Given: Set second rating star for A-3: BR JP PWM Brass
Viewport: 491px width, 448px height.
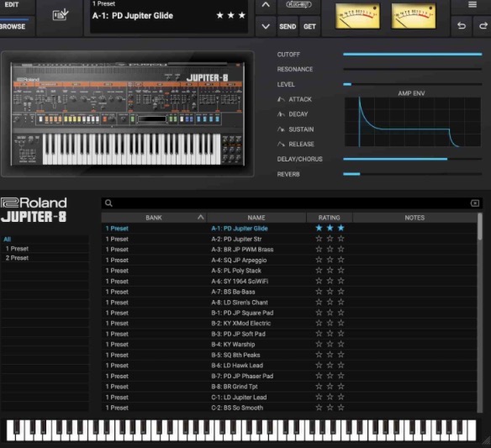Looking at the screenshot, I should click(x=330, y=249).
